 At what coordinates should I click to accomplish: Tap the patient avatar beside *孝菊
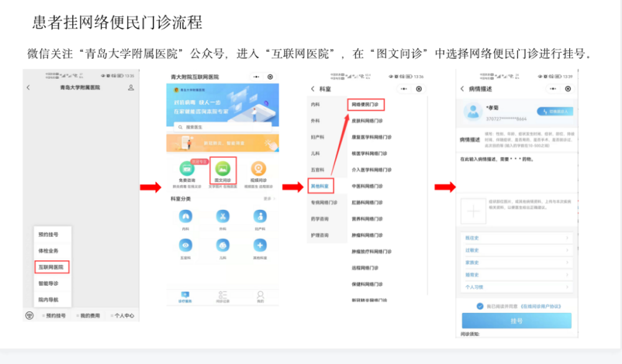(x=473, y=111)
